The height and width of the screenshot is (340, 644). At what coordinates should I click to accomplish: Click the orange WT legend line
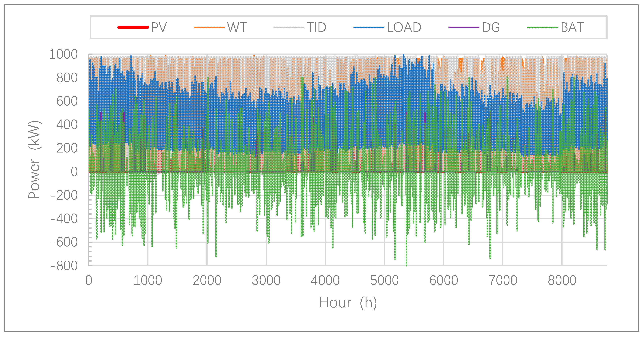pyautogui.click(x=209, y=27)
